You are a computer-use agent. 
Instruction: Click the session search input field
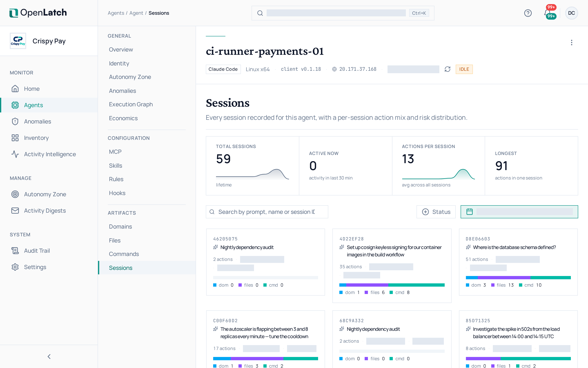click(x=267, y=212)
